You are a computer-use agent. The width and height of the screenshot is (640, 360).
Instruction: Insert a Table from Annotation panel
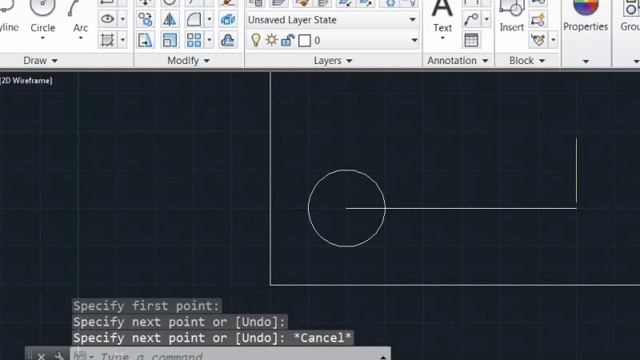(471, 40)
